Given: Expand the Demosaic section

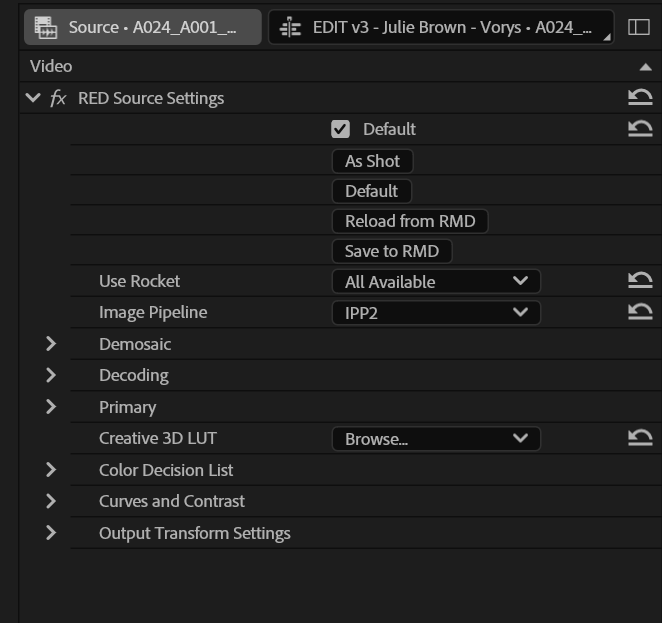Looking at the screenshot, I should (x=51, y=344).
